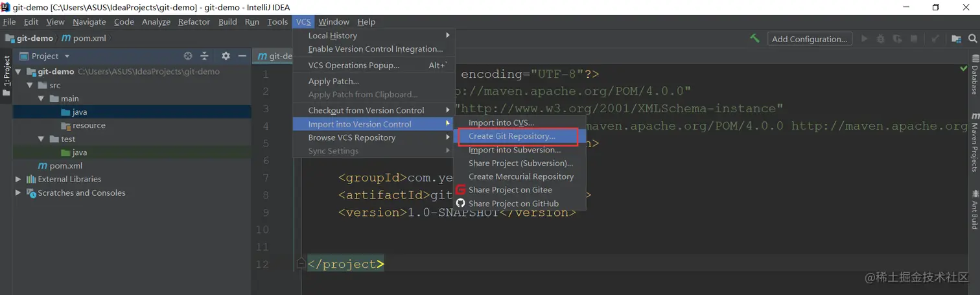Select the resource folder in tree

[89, 126]
